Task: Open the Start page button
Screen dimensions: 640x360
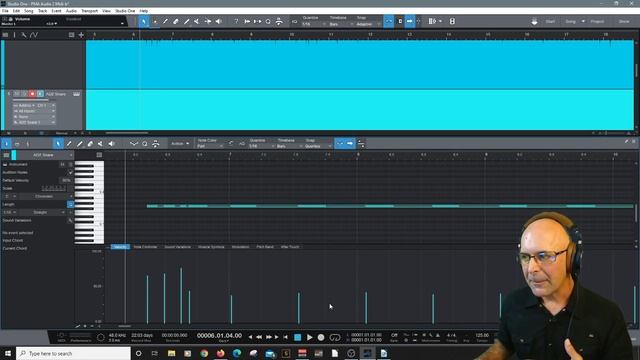Action: (x=550, y=21)
